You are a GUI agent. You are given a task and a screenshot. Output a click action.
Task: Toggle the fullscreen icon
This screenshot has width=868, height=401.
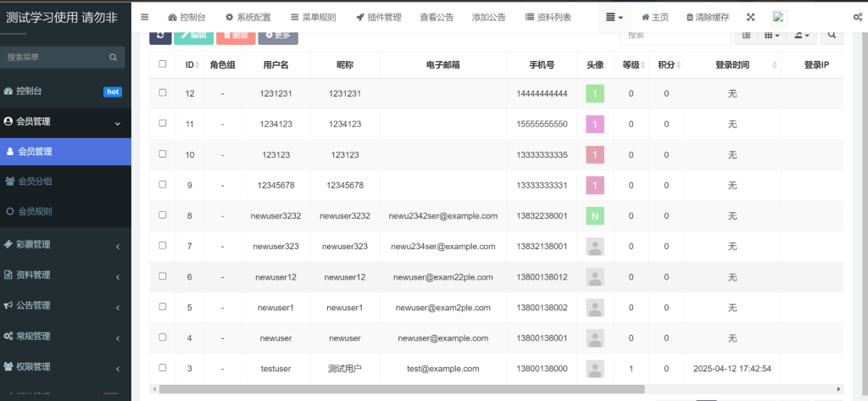(751, 17)
